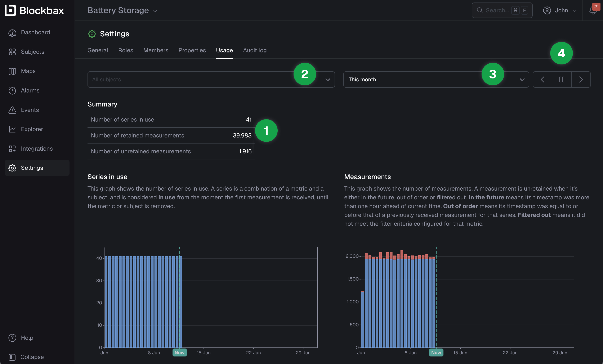Open the Integrations page
The height and width of the screenshot is (364, 603).
[37, 149]
